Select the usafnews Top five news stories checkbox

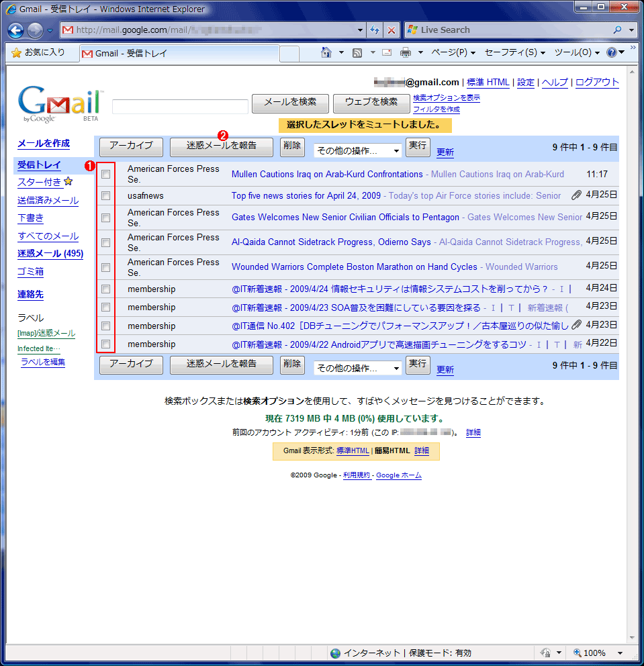click(x=106, y=196)
